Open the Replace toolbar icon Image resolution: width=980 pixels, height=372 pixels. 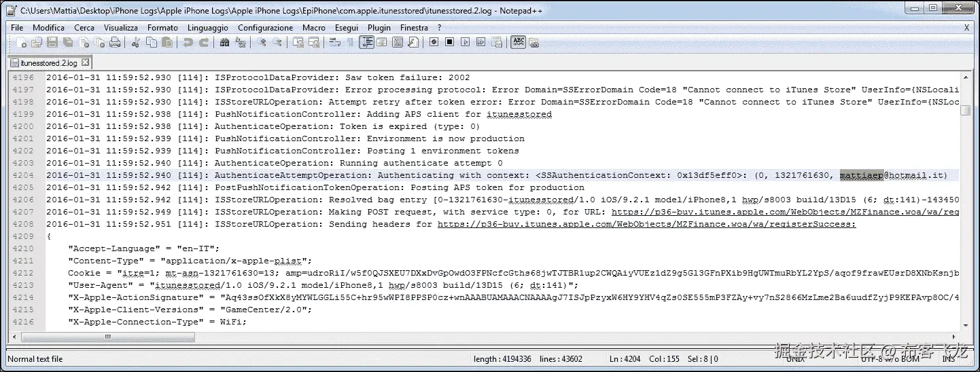[x=240, y=43]
